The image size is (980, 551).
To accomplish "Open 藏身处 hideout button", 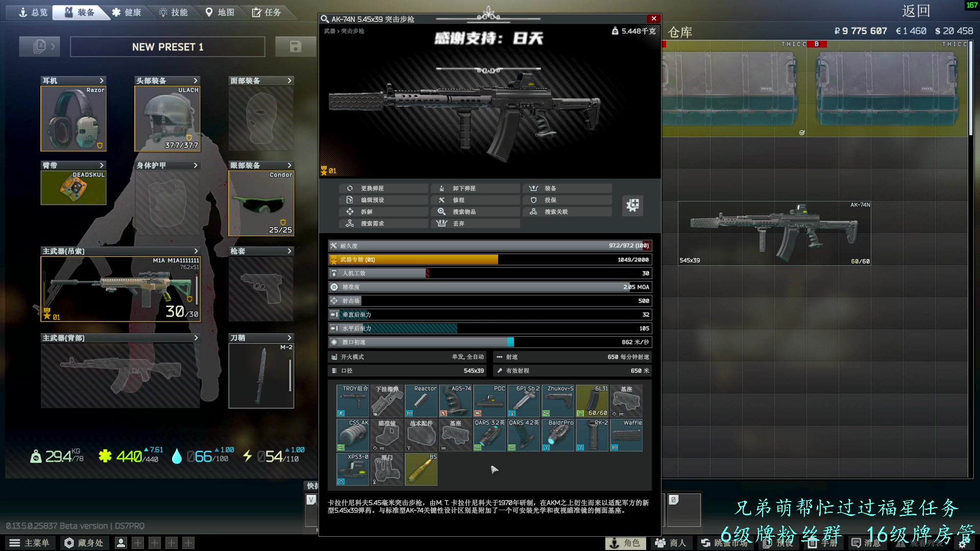I will coord(85,543).
